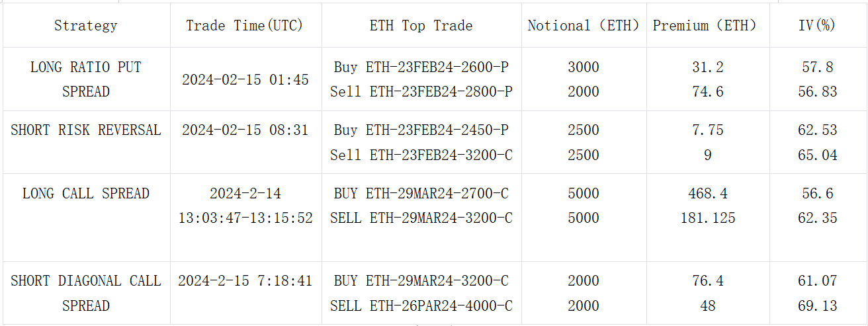The height and width of the screenshot is (326, 868).
Task: Click the 69.13 IV value
Action: (817, 306)
